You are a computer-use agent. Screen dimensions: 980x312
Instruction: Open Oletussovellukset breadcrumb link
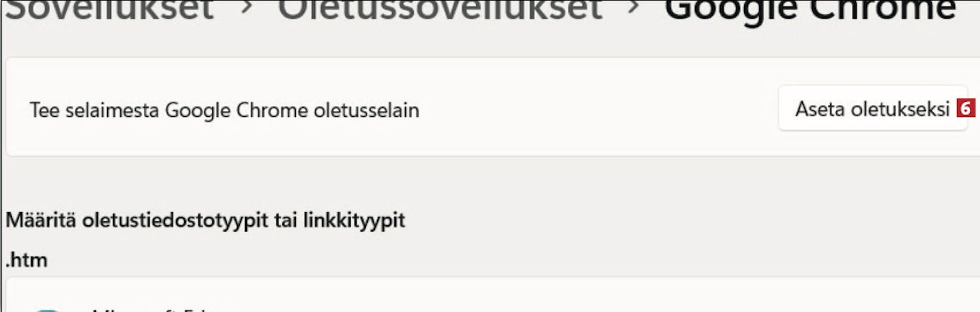point(440,9)
